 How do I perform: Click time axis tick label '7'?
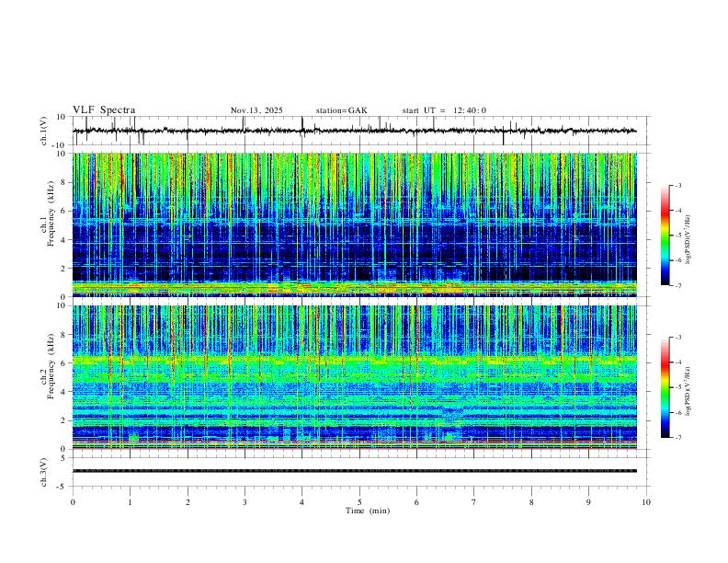coord(474,502)
